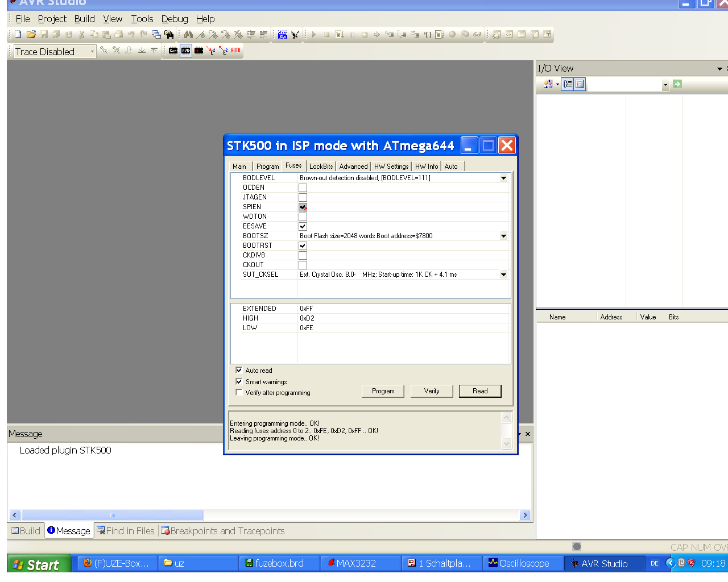Screen dimensions: 728x582
Task: Enable the WDTON fuse checkbox
Action: 303,217
